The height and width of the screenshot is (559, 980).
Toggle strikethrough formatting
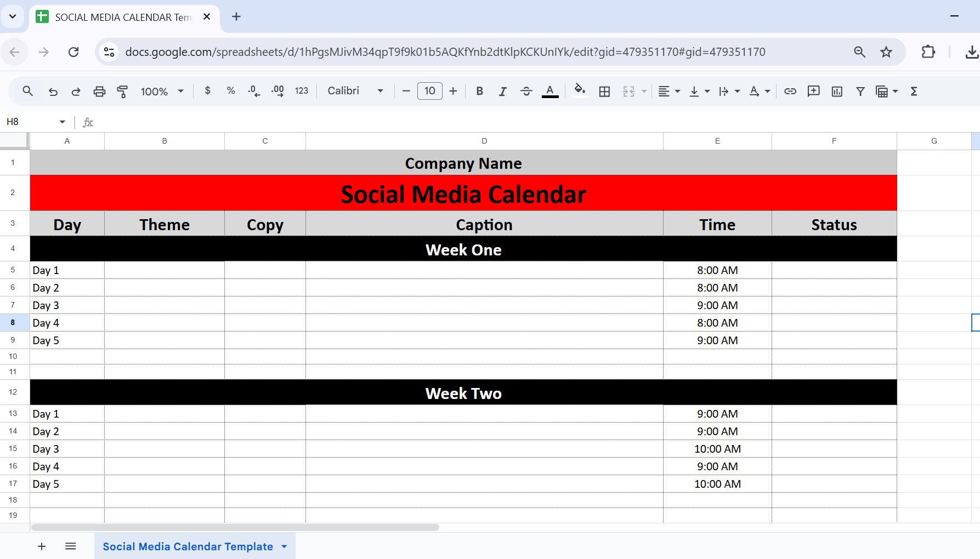point(526,91)
